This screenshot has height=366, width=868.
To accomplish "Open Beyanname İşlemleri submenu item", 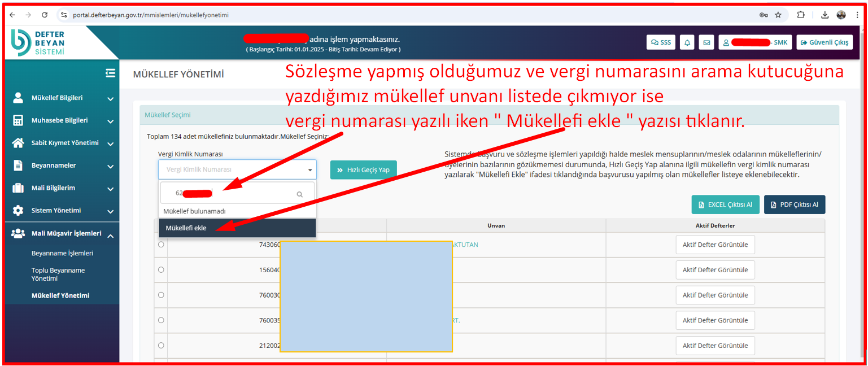I will point(62,254).
